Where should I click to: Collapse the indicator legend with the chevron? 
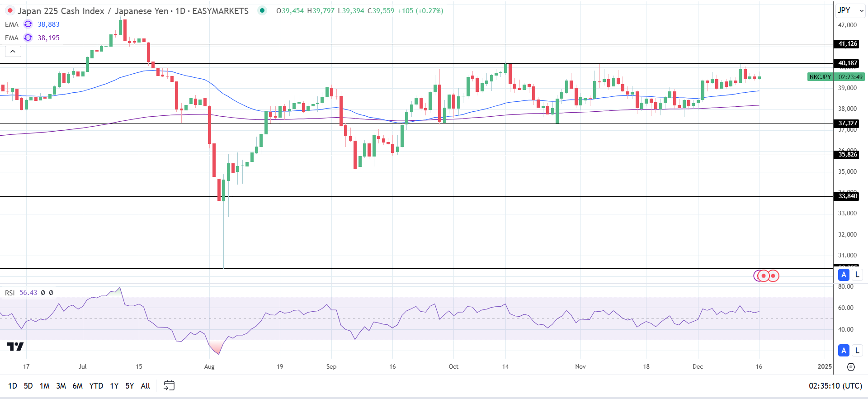coord(13,51)
